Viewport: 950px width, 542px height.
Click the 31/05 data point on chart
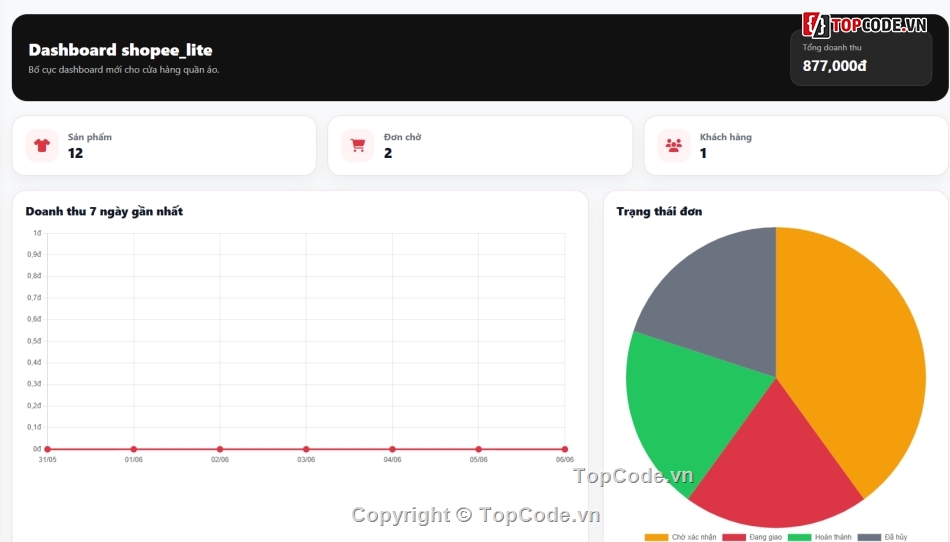(47, 449)
